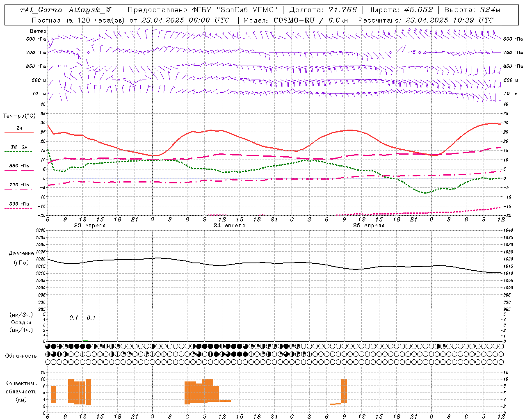Viewport: 525px width, 420px height.
Task: Click the Высота: 324м value
Action: pyautogui.click(x=472, y=10)
